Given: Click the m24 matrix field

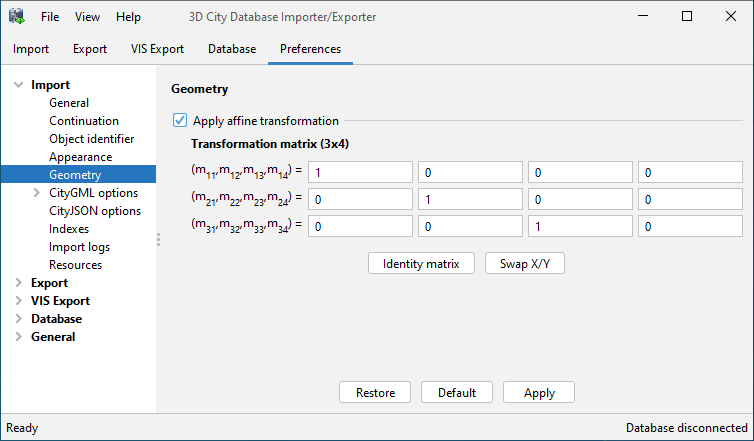Looking at the screenshot, I should tap(691, 199).
